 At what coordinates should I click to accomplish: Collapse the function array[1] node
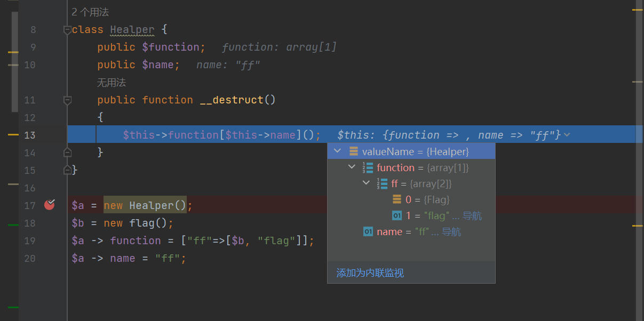pyautogui.click(x=352, y=167)
